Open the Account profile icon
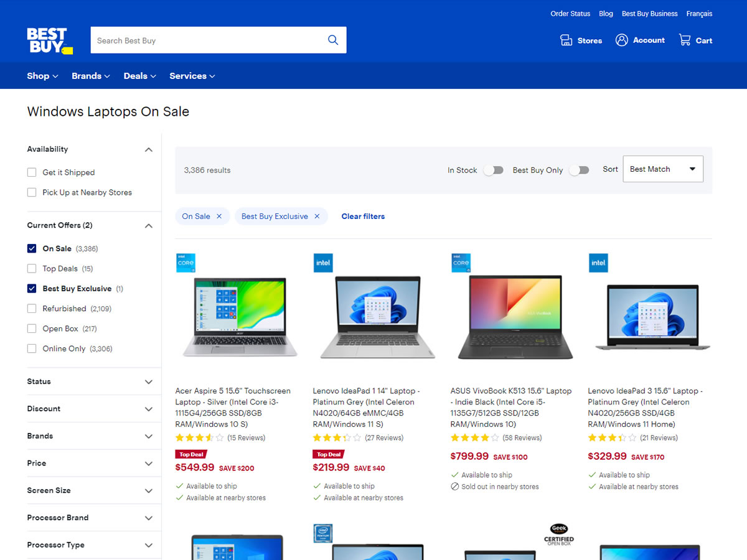Screen dimensions: 747x560 click(621, 40)
